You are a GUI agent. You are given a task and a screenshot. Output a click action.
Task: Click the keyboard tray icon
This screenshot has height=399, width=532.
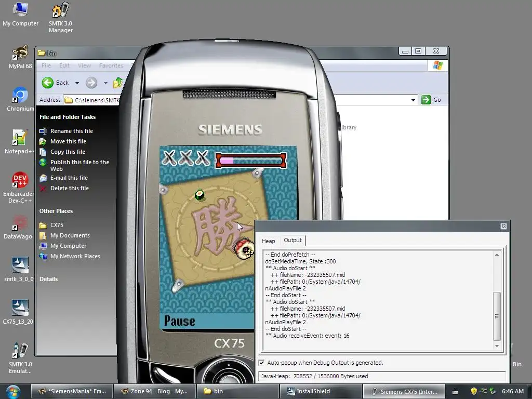tap(455, 392)
